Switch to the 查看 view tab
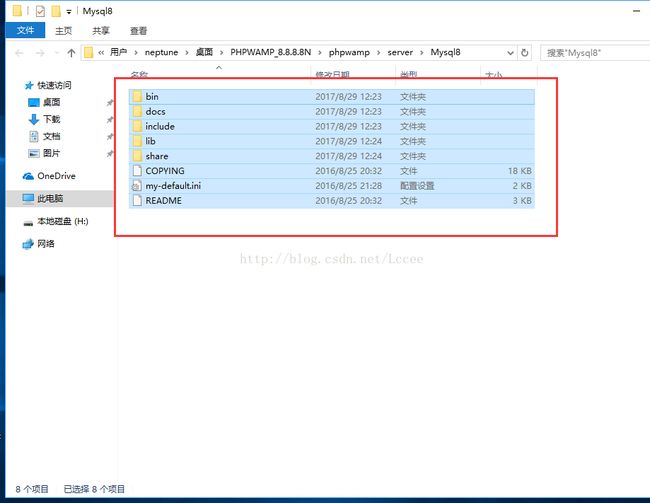The height and width of the screenshot is (503, 650). [138, 31]
